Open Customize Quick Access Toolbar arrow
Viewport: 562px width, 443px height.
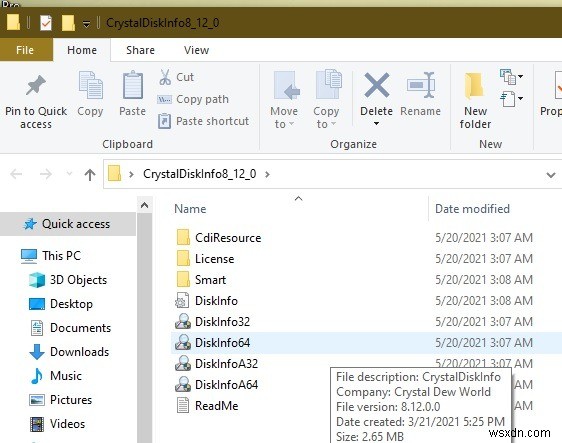[86, 24]
